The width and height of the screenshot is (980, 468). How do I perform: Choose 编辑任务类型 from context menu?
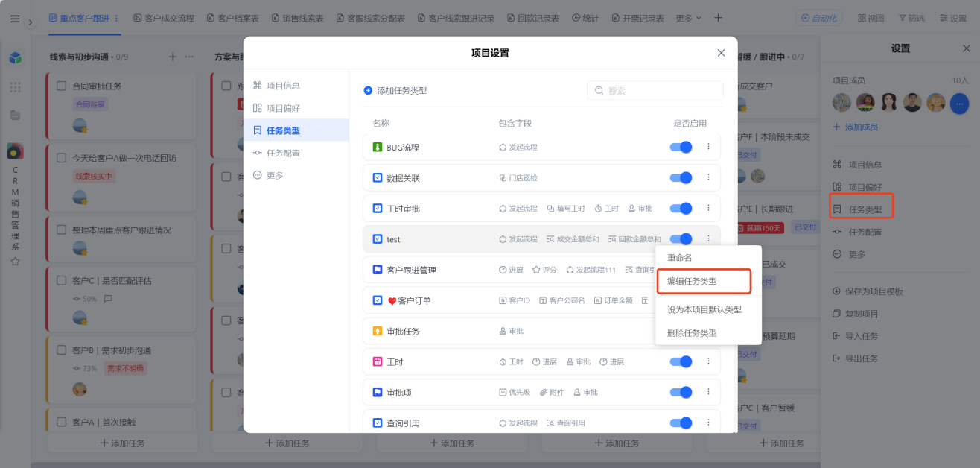692,282
